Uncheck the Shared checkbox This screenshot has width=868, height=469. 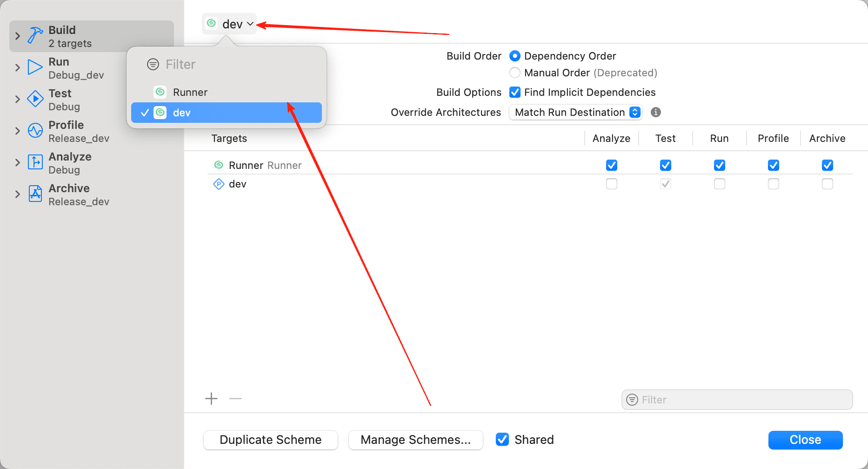point(502,439)
